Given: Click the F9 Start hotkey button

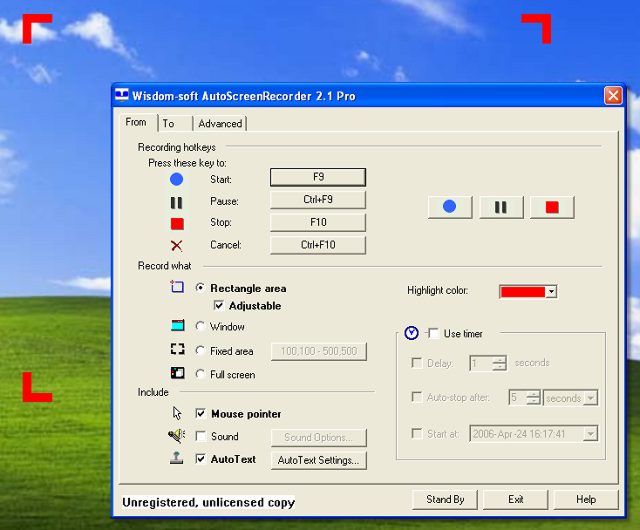Looking at the screenshot, I should tap(318, 177).
